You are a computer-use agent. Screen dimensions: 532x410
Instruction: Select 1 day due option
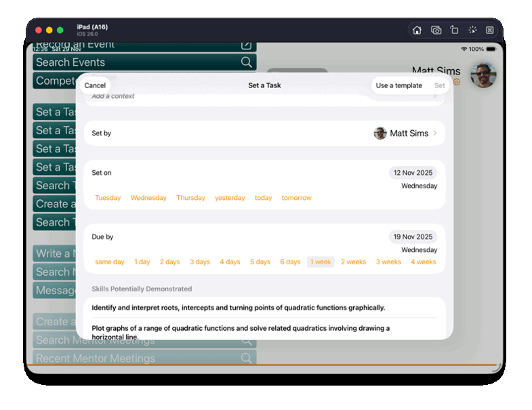pos(142,262)
